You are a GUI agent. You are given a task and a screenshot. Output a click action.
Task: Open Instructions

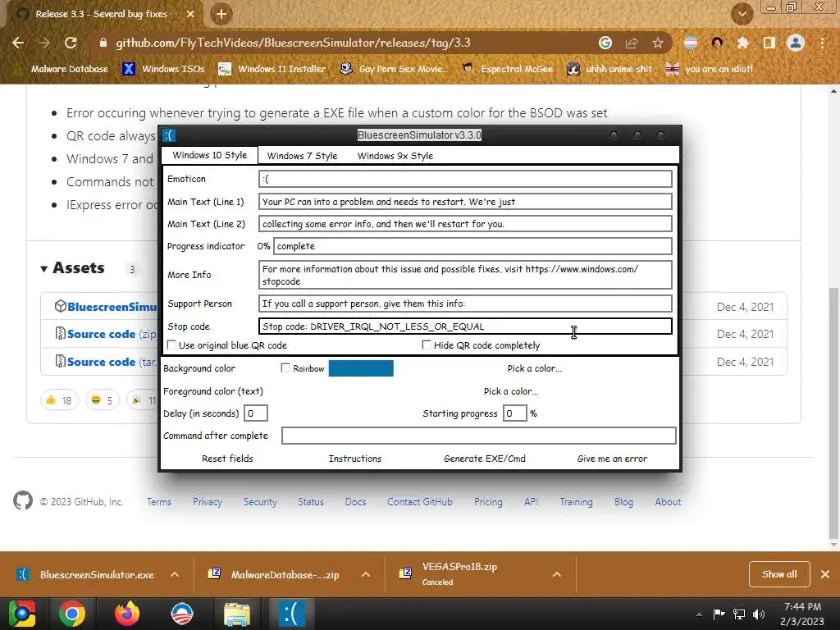pos(355,459)
